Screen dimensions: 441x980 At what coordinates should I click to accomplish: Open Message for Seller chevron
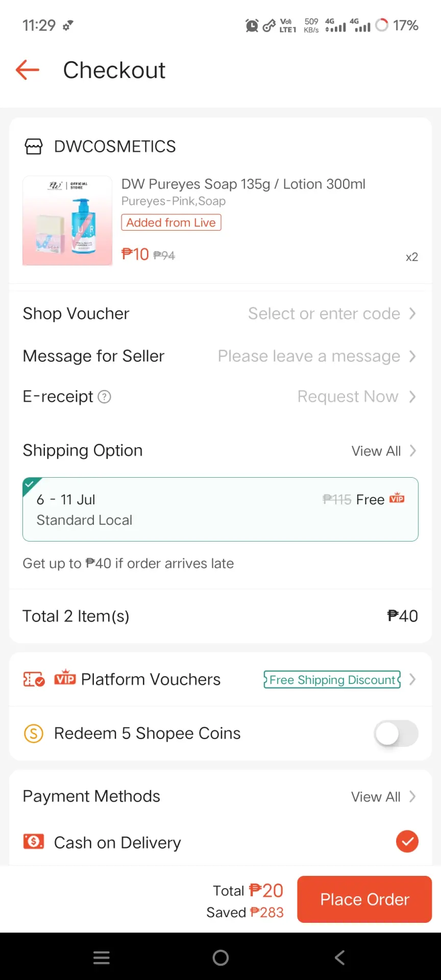(412, 356)
